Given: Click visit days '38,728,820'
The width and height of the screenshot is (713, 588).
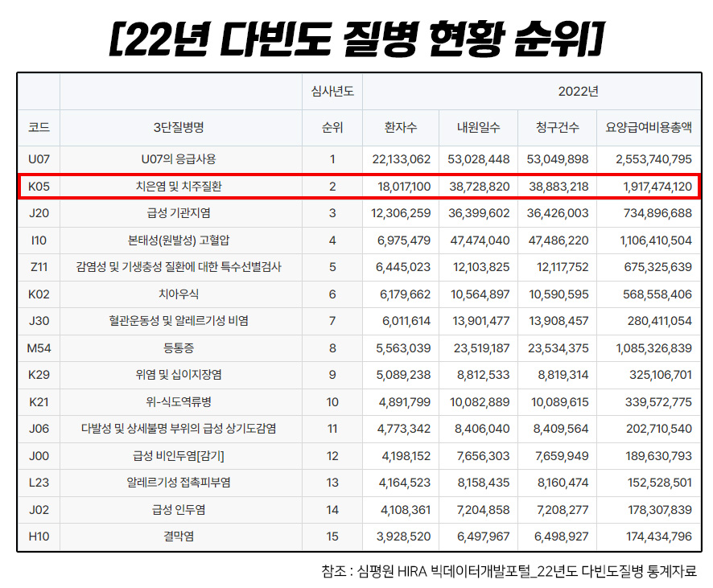Looking at the screenshot, I should [x=480, y=187].
